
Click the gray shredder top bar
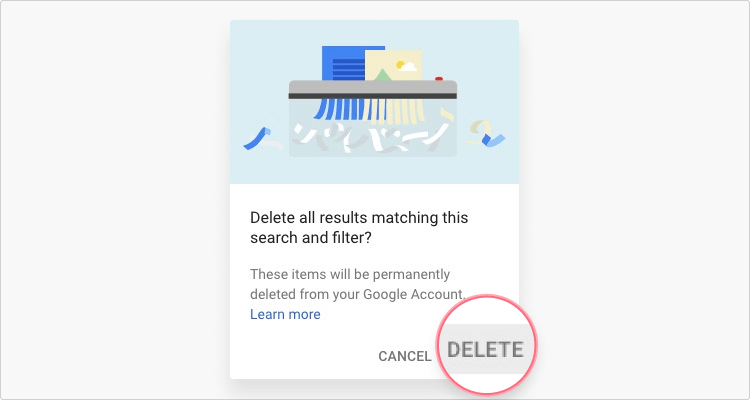(x=373, y=87)
